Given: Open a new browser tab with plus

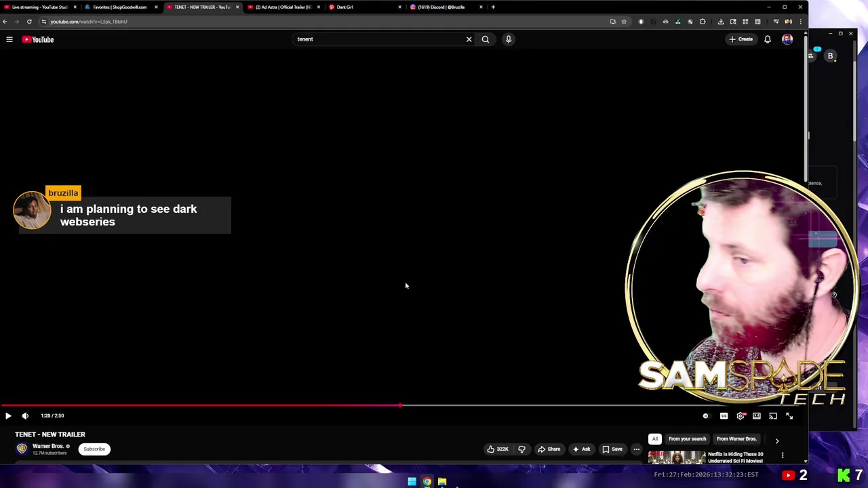Looking at the screenshot, I should click(x=493, y=7).
